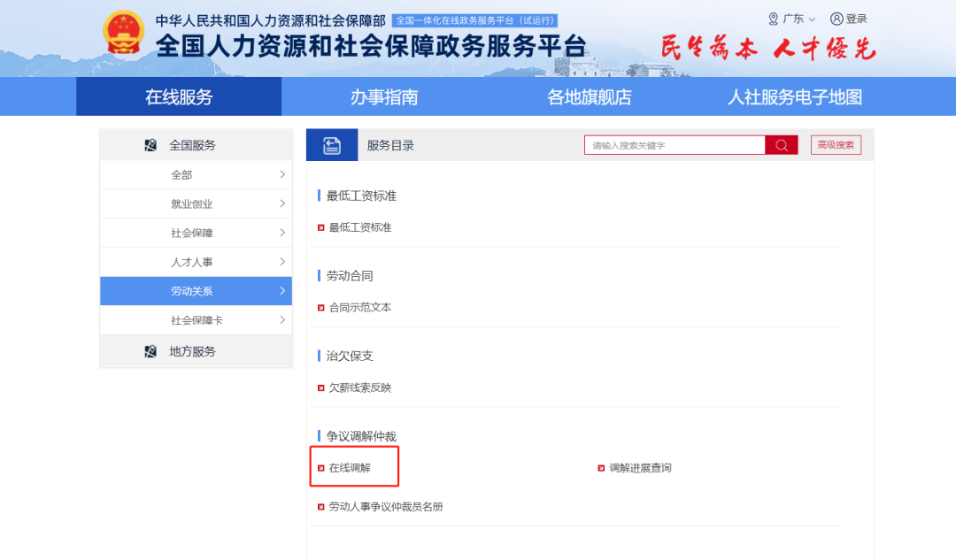
Task: Expand the 人才人事 category chevron
Action: (282, 262)
